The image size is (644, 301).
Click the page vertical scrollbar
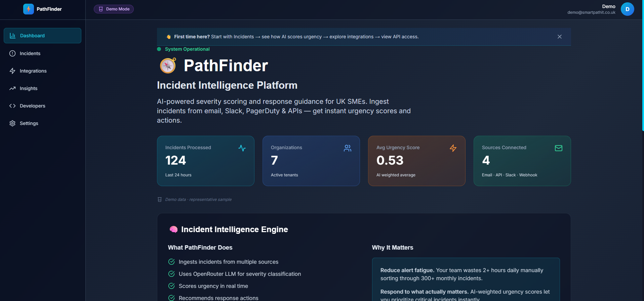click(x=643, y=67)
